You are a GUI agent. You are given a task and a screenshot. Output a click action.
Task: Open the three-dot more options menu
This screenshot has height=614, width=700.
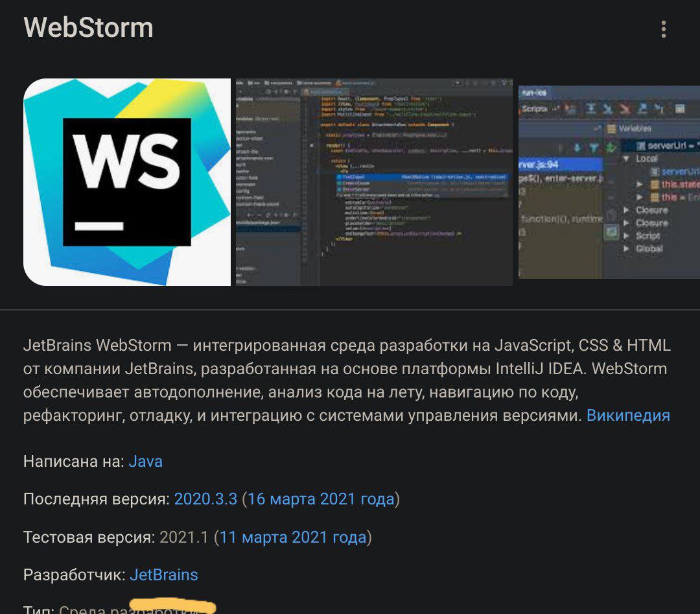664,29
